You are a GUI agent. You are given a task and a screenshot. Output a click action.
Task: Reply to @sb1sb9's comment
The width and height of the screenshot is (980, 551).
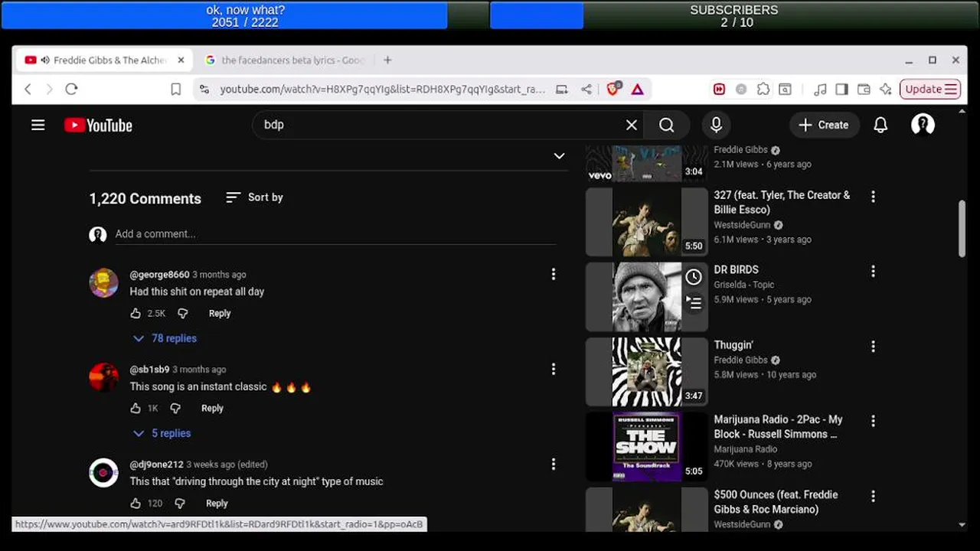pos(212,408)
